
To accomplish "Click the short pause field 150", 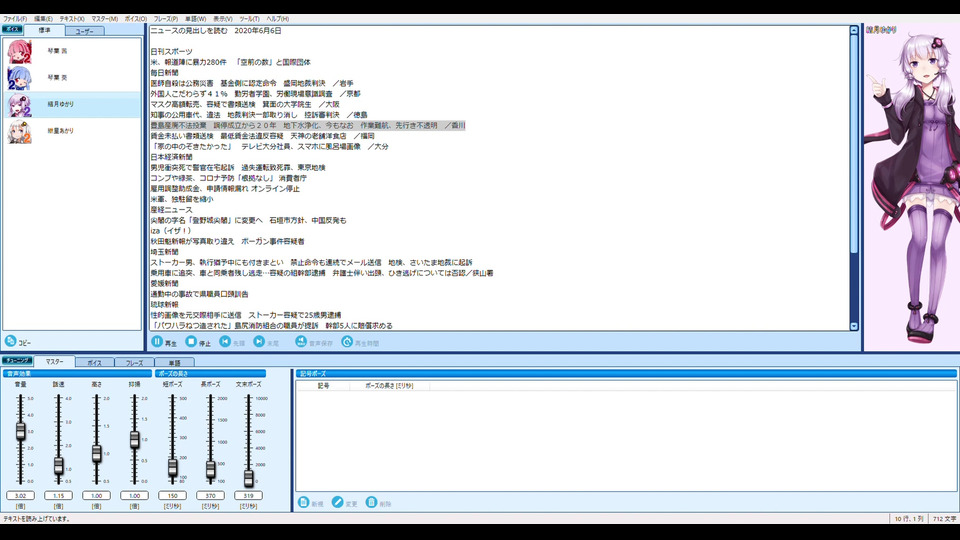I will coord(172,495).
